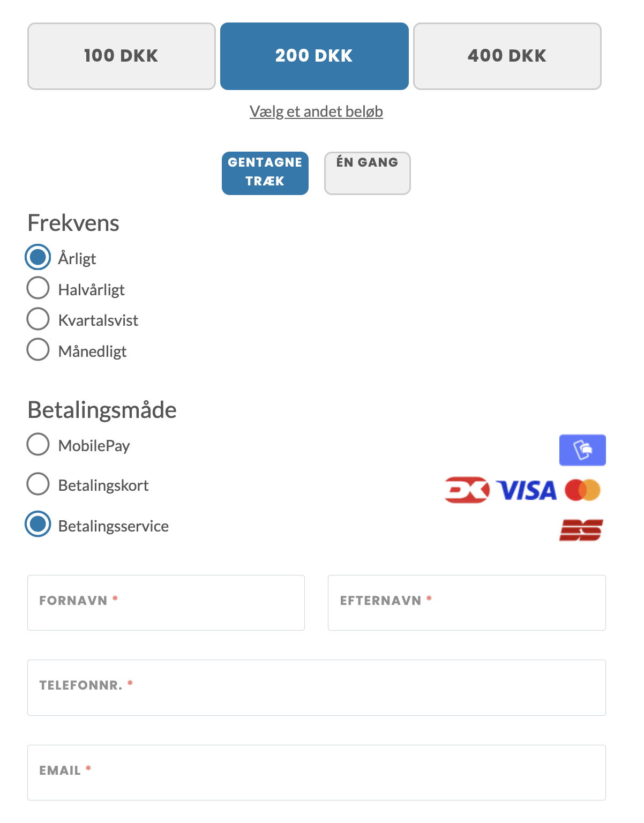Select the 100 DKK amount
The height and width of the screenshot is (823, 644).
121,56
